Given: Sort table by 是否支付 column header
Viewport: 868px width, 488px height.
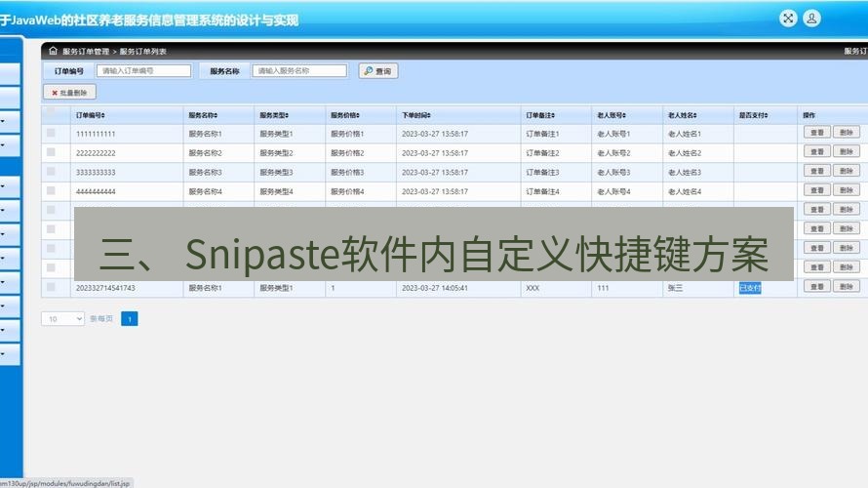Looking at the screenshot, I should tap(754, 115).
